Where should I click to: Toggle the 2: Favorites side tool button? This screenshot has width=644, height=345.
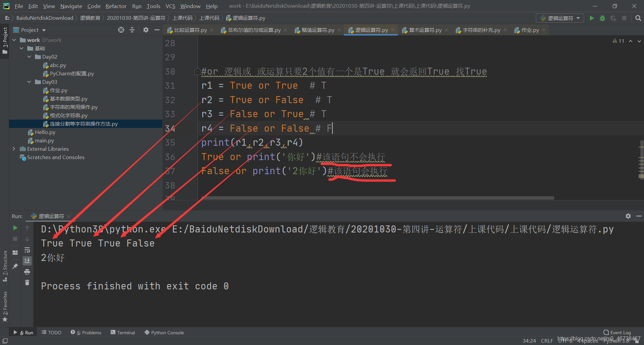click(5, 307)
